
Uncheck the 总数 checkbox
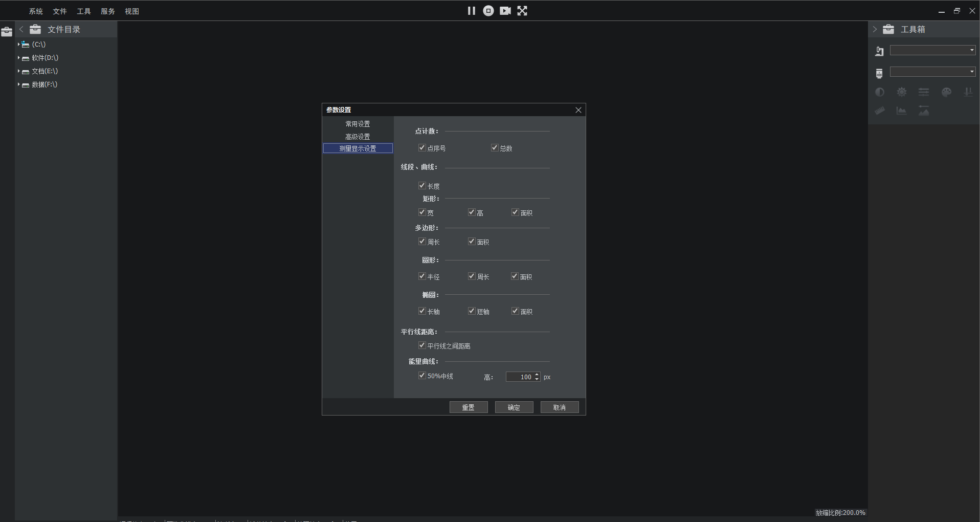pyautogui.click(x=495, y=148)
